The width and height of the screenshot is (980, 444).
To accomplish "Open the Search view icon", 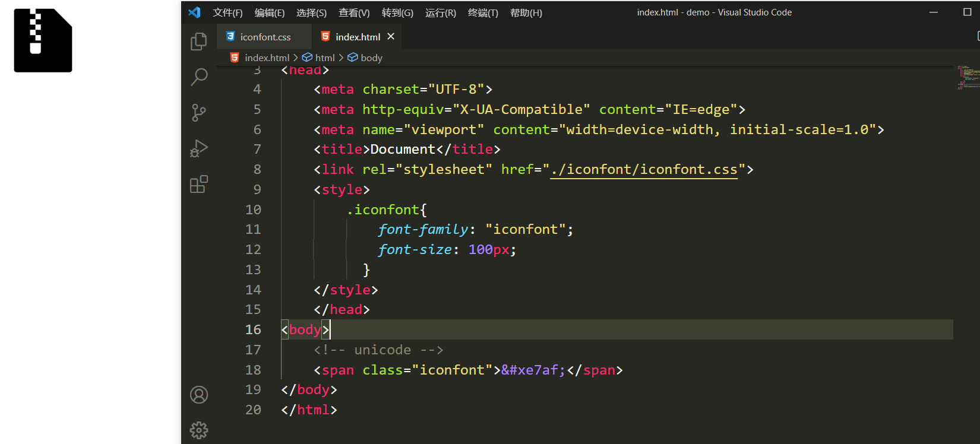I will [x=199, y=77].
